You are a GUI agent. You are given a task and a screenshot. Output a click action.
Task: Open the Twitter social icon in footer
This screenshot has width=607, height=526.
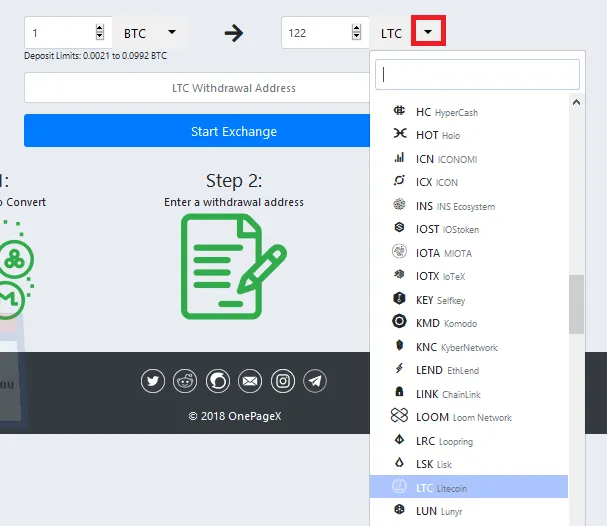point(153,381)
